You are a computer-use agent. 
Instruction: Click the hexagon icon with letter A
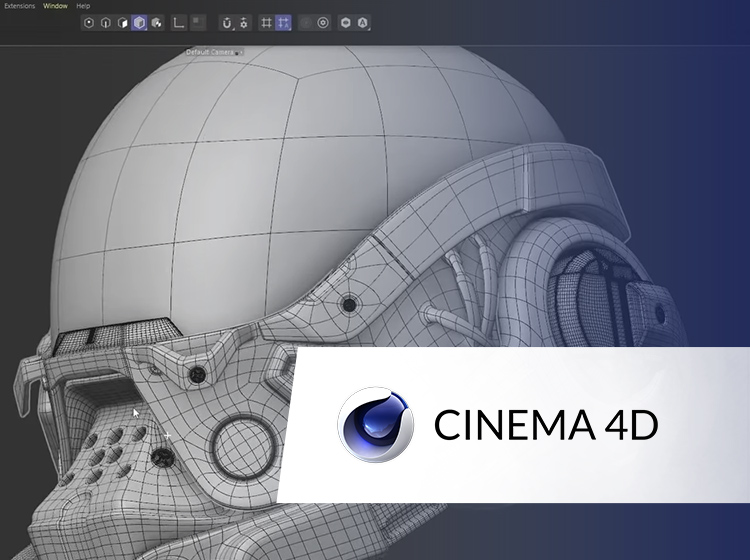click(362, 22)
